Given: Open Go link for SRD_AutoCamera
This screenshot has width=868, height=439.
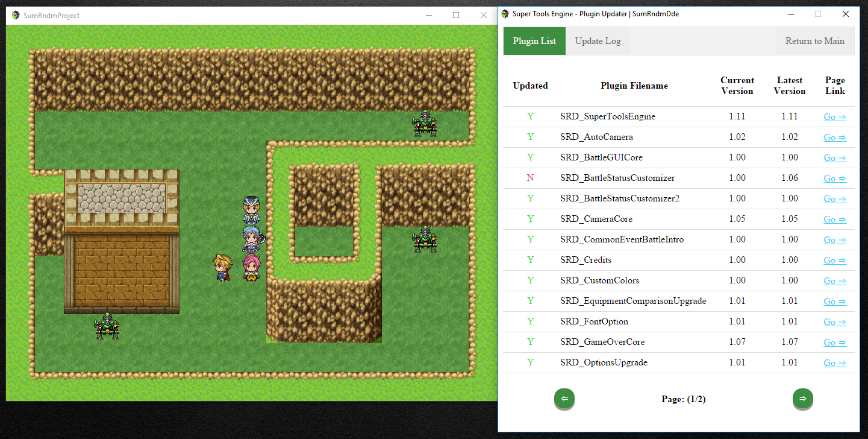Looking at the screenshot, I should click(835, 137).
